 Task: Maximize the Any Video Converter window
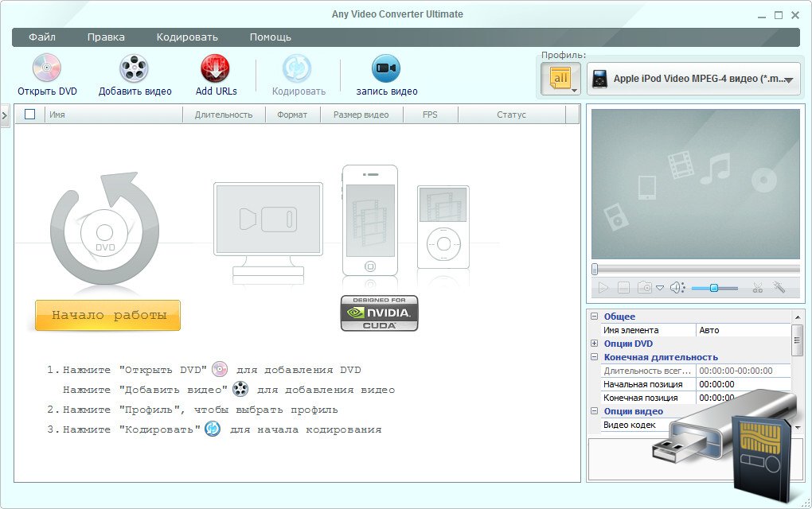779,16
